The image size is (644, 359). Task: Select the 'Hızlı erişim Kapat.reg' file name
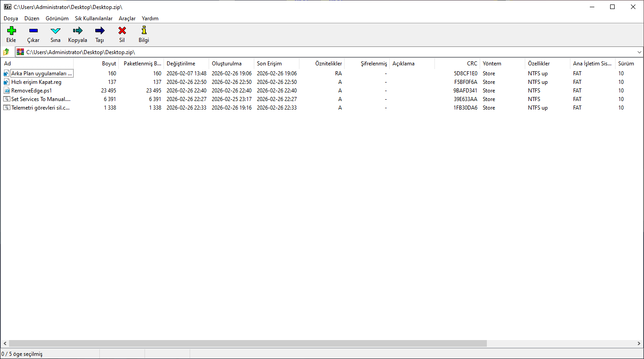[37, 82]
